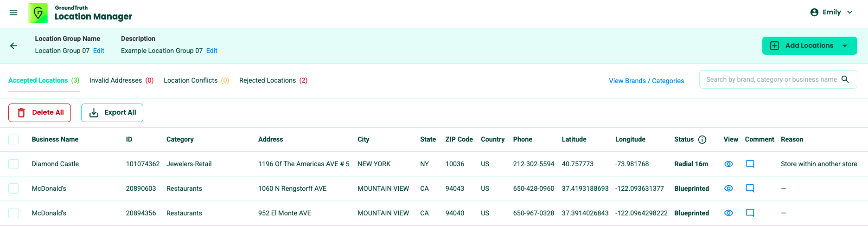Focus the brand or business search field
The width and height of the screenshot is (868, 227).
pos(771,79)
